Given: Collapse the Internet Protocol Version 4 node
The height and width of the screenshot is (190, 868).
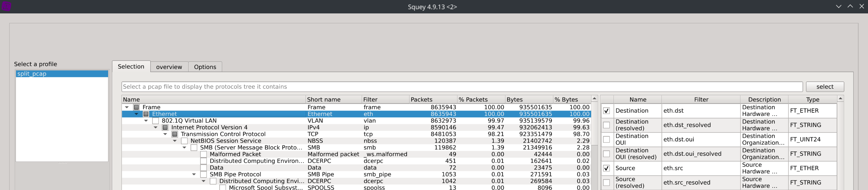Looking at the screenshot, I should point(155,127).
